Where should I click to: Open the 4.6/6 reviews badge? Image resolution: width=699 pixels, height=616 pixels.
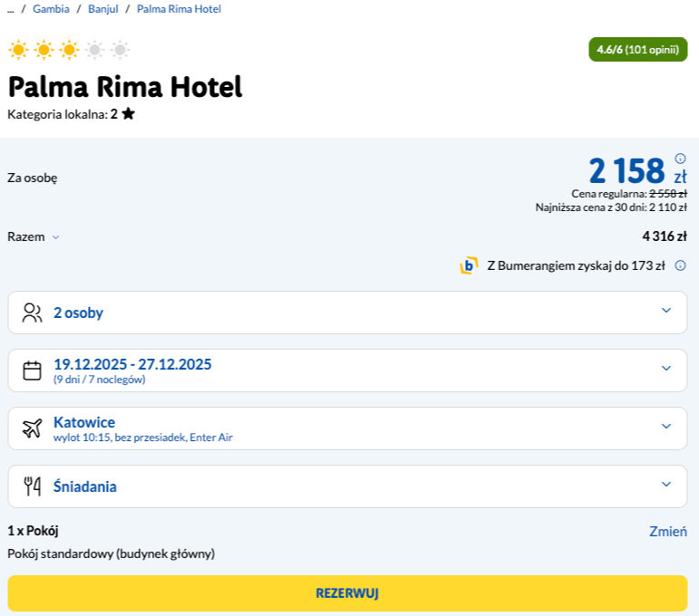637,50
